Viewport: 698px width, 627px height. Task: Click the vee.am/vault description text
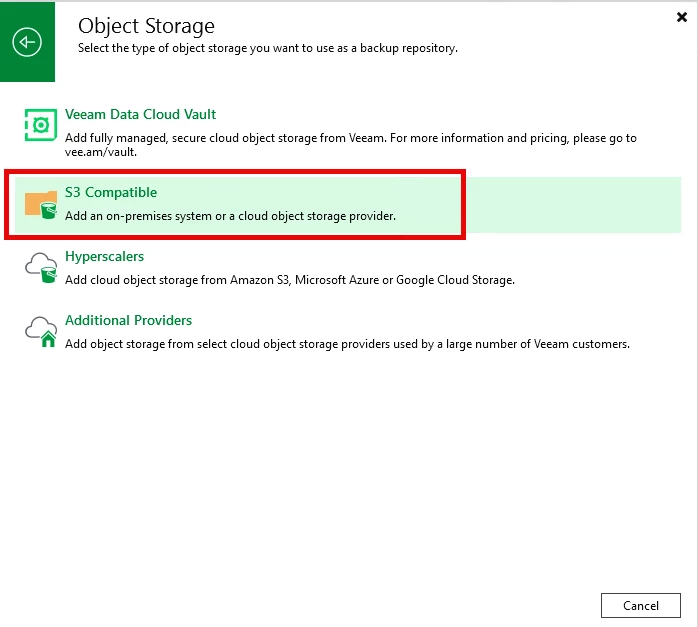pyautogui.click(x=101, y=152)
